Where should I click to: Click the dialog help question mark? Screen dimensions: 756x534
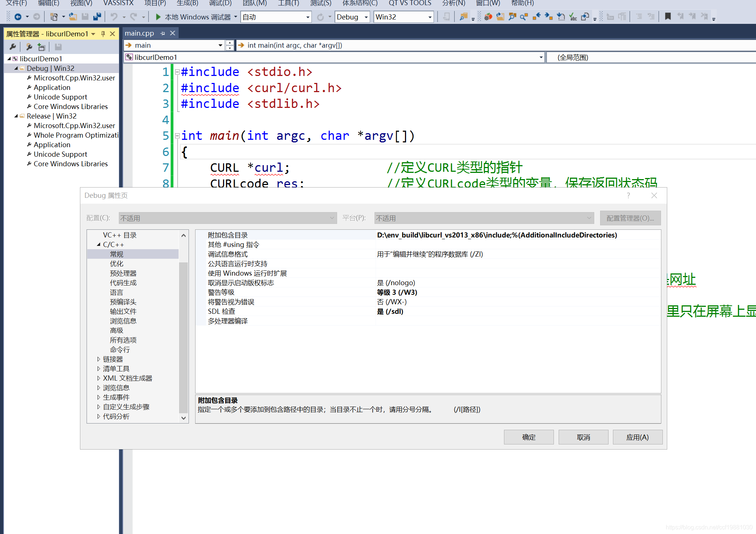(628, 195)
